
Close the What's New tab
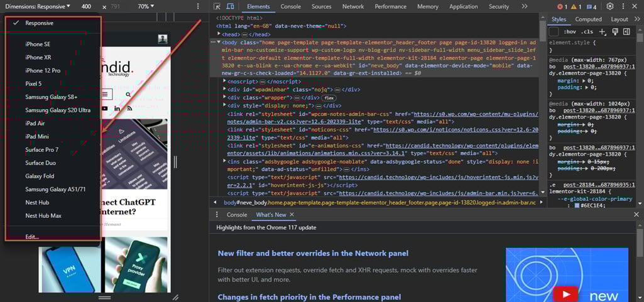[292, 215]
